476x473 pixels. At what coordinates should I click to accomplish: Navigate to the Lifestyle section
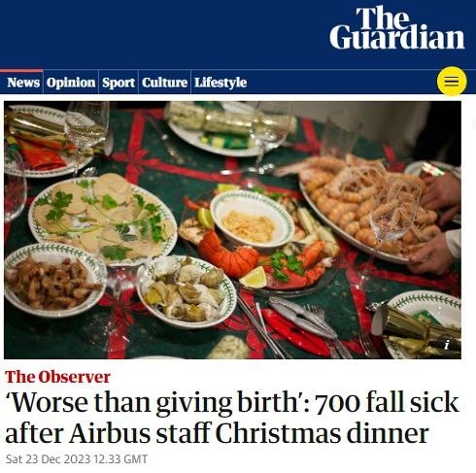pos(221,83)
